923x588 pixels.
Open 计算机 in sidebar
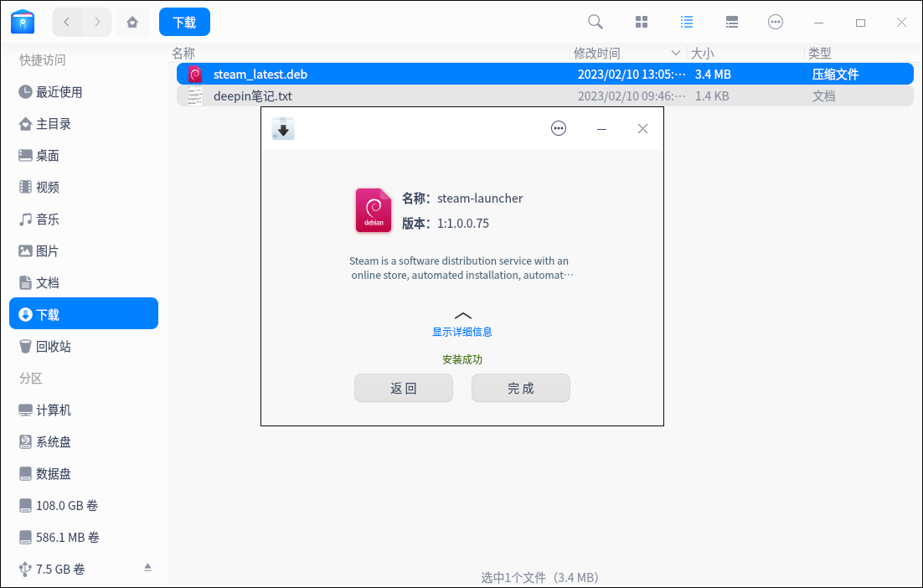tap(84, 410)
